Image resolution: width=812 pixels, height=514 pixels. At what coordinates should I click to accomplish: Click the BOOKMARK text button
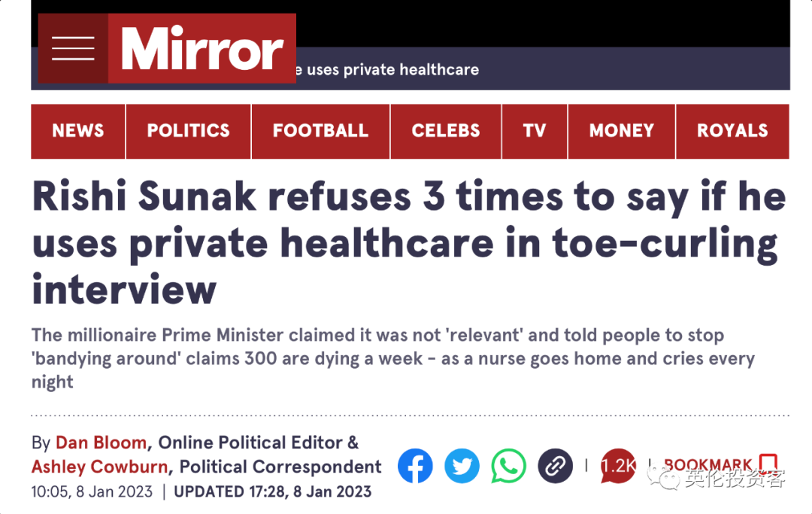[708, 464]
